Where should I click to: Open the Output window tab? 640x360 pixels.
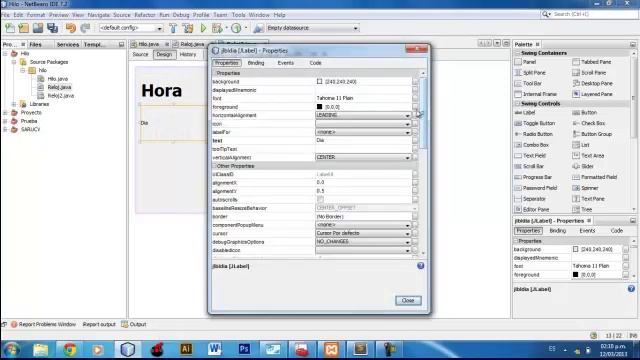click(134, 324)
